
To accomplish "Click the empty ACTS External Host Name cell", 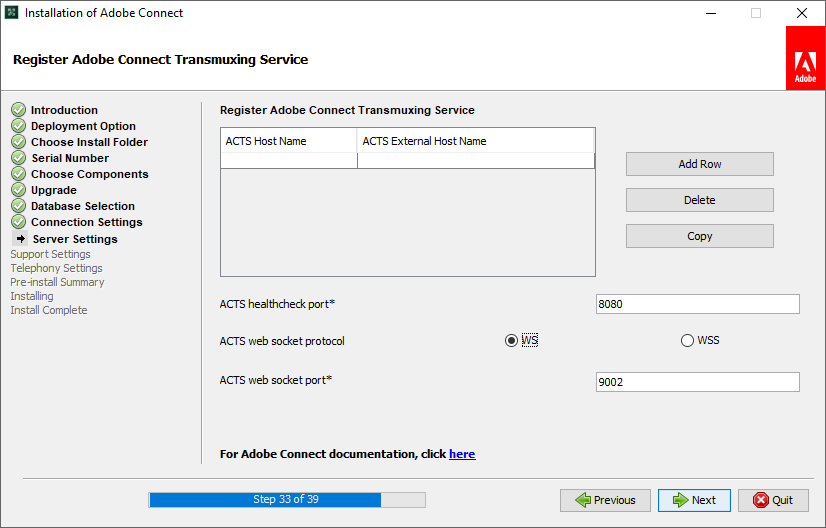I will coord(476,160).
